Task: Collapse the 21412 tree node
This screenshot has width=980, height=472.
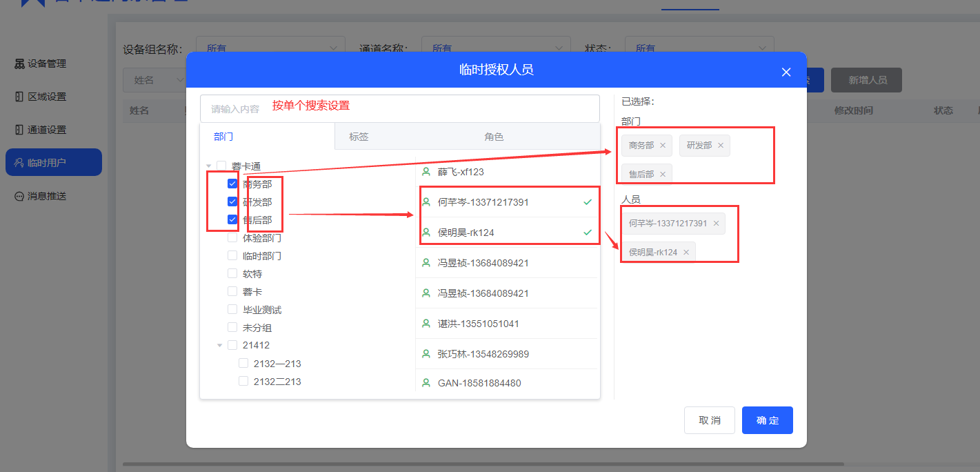Action: [x=220, y=345]
